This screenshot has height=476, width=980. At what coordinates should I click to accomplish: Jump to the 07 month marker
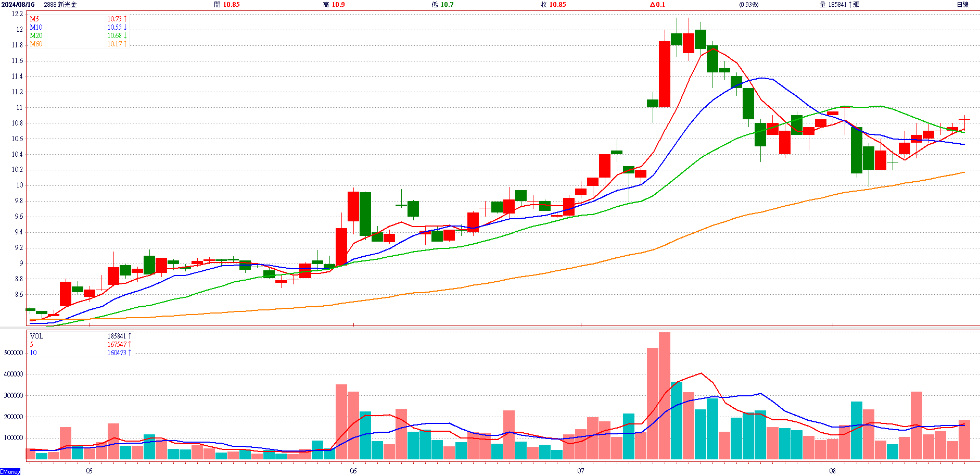(x=581, y=471)
